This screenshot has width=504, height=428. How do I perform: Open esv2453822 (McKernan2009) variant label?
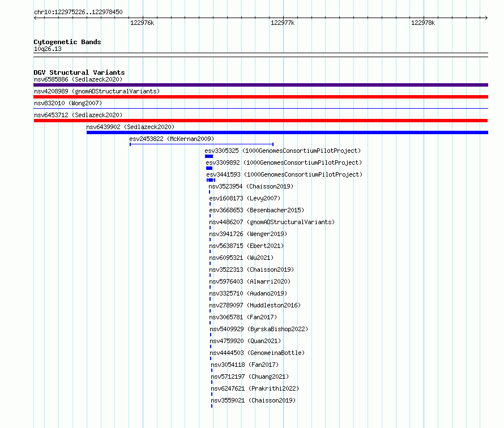[x=172, y=139]
